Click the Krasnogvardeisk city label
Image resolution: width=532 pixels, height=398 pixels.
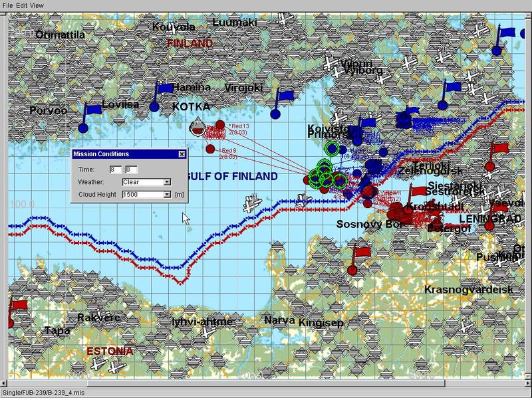click(469, 290)
